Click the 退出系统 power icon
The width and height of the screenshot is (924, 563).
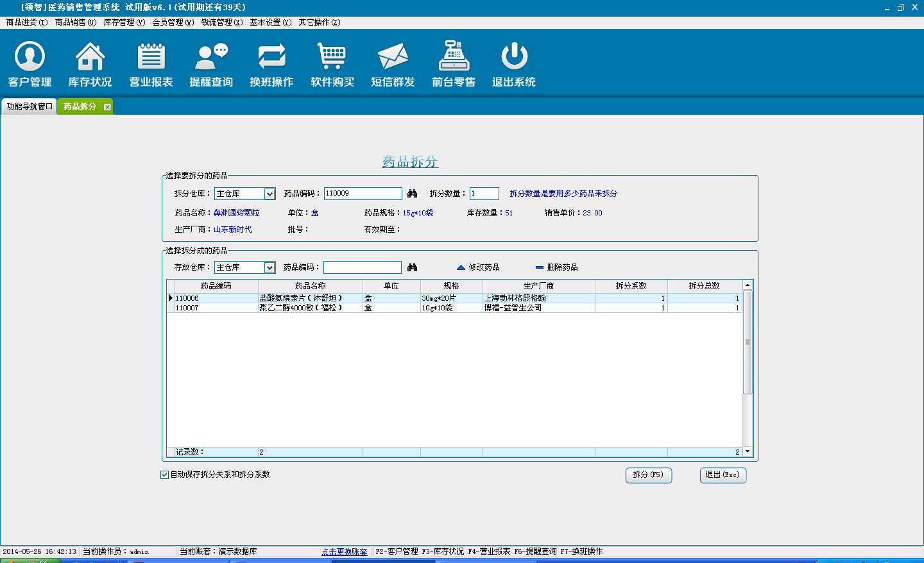pyautogui.click(x=514, y=57)
